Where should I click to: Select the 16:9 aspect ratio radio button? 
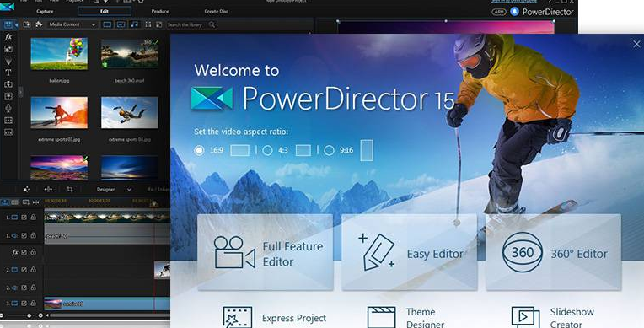(x=199, y=150)
